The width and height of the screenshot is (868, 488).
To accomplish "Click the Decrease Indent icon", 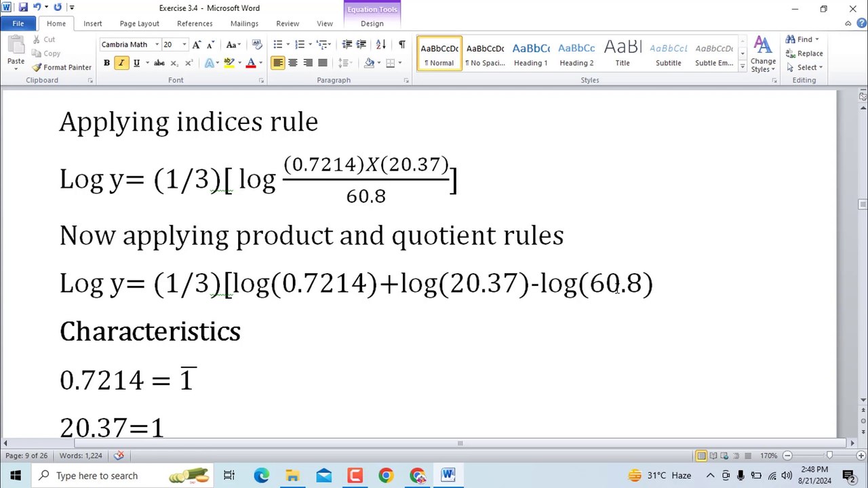I will click(347, 45).
